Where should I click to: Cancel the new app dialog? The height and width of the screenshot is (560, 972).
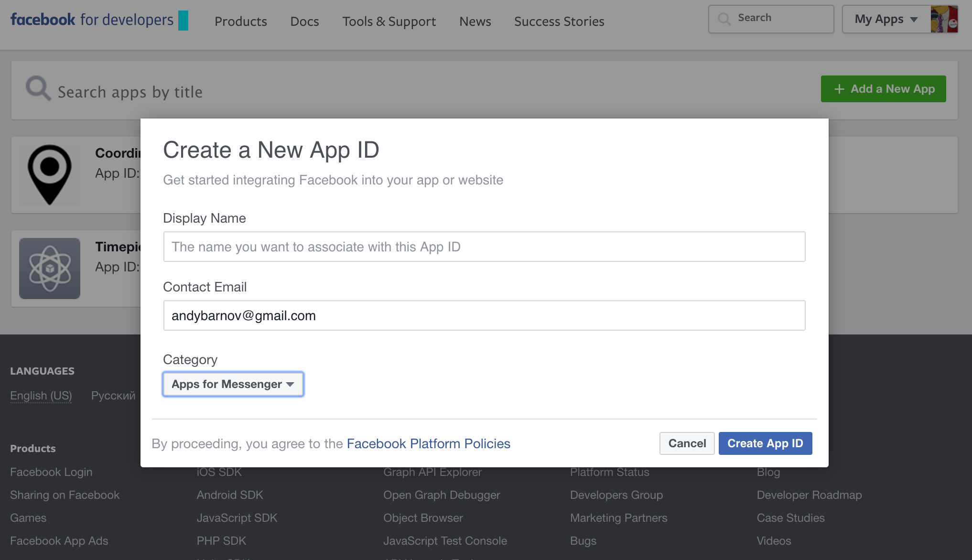click(x=687, y=443)
